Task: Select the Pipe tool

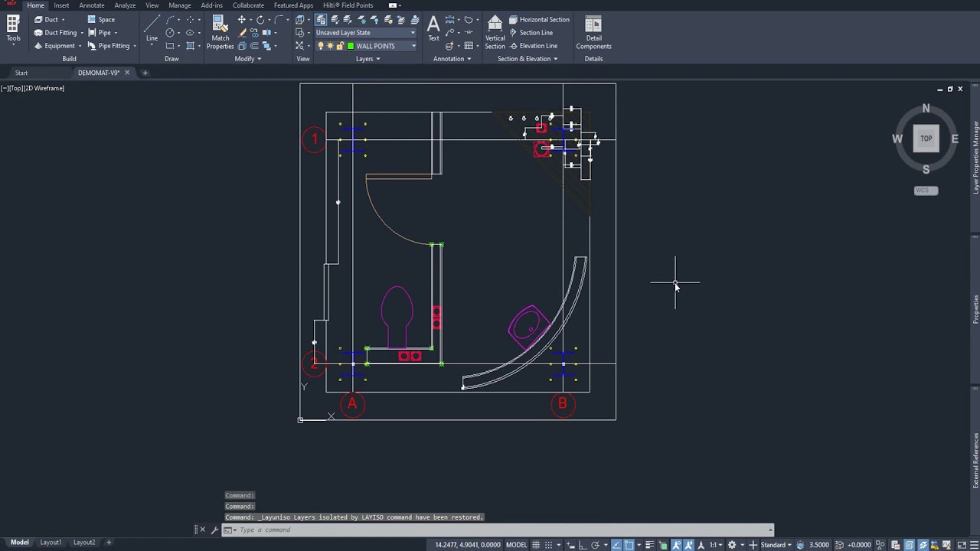Action: pos(100,33)
